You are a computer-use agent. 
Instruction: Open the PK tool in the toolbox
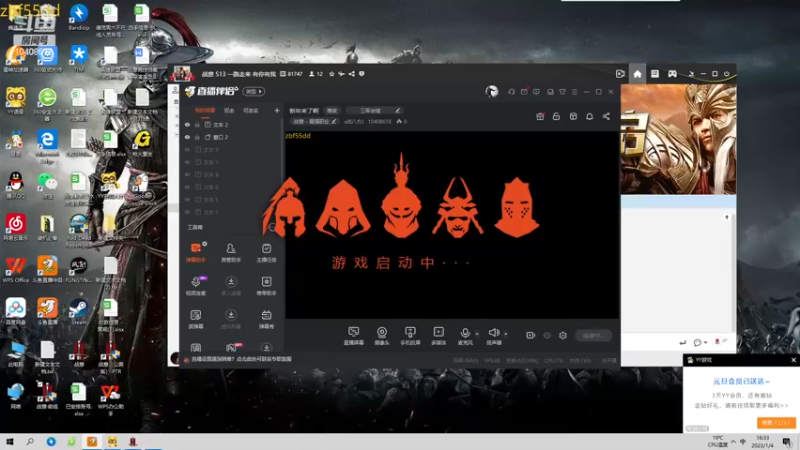(x=231, y=348)
